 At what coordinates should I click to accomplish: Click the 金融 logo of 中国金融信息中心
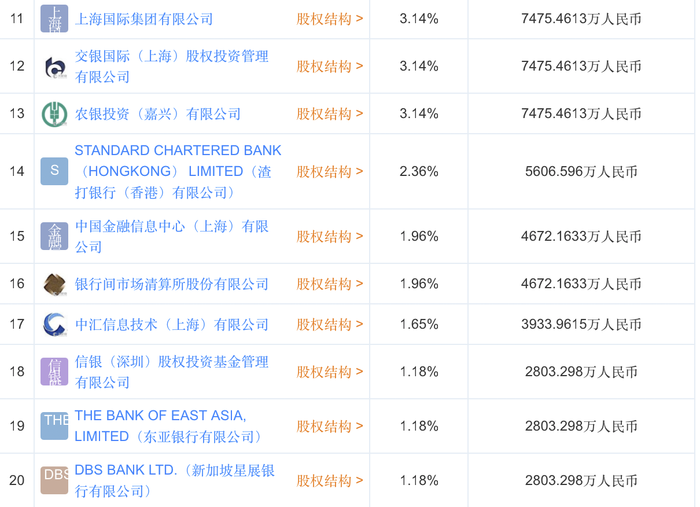54,236
